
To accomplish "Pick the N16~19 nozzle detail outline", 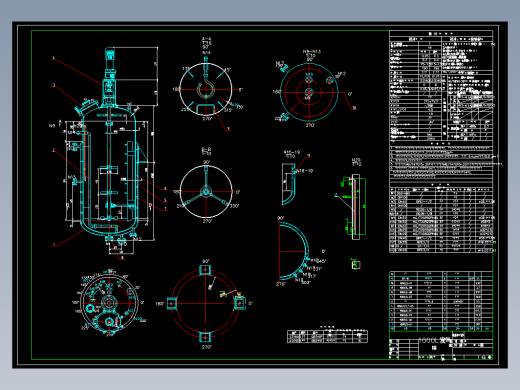I will coord(289,184).
